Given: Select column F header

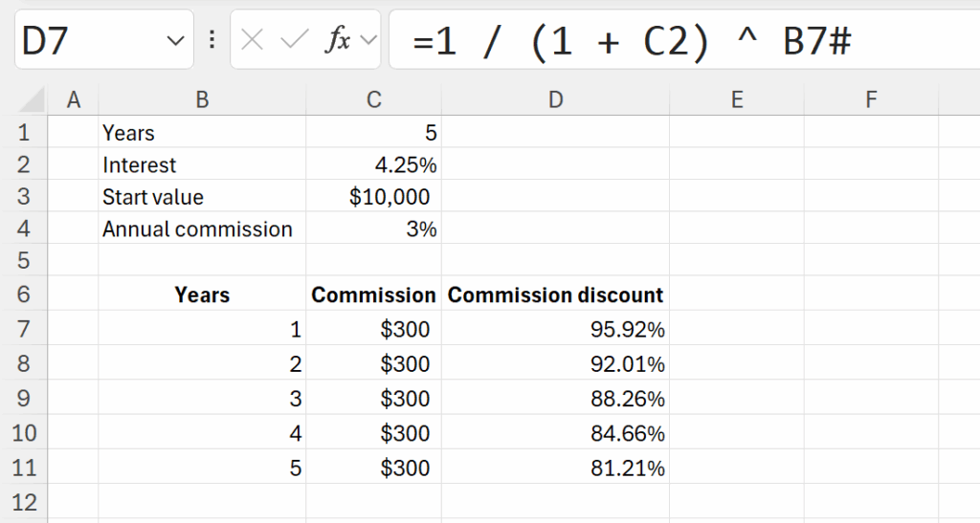Looking at the screenshot, I should 871,98.
